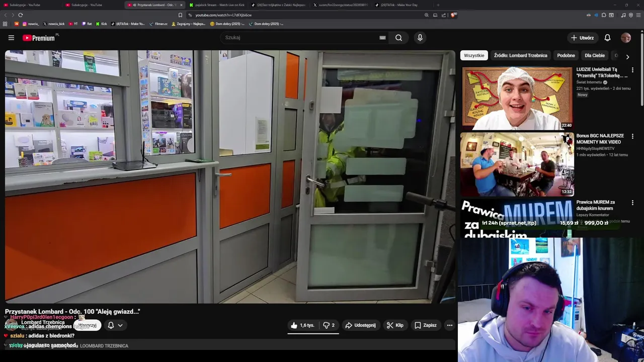Viewport: 644px width, 362px height.
Task: Like the video with 1,6 tys.
Action: (x=302, y=325)
